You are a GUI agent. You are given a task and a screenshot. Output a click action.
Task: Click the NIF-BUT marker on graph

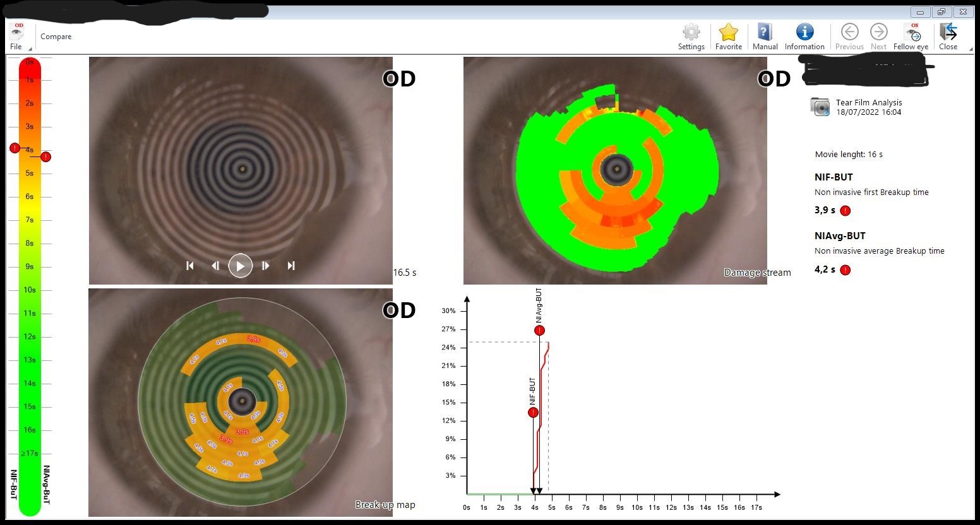[533, 412]
